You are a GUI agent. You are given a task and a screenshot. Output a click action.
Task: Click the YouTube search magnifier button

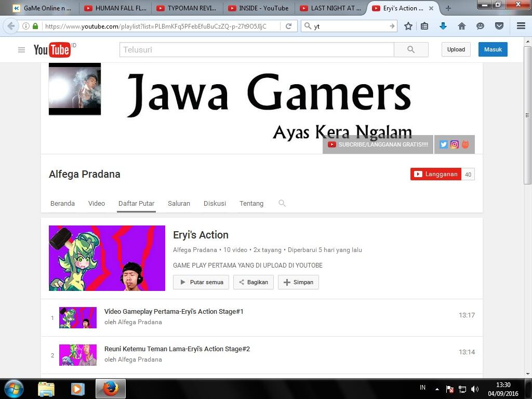[x=411, y=49]
